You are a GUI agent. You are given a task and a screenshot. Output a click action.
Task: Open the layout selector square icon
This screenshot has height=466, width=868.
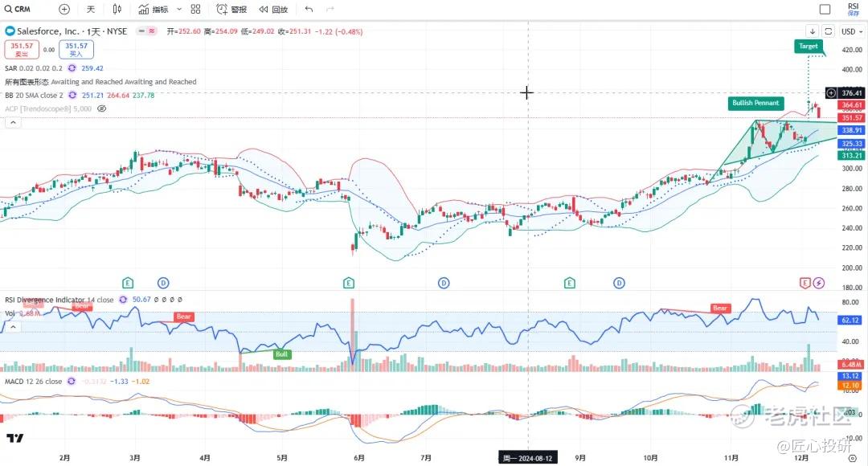[825, 9]
